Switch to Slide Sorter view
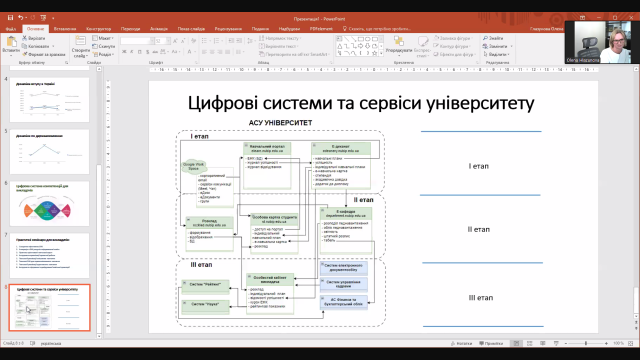 [529, 344]
